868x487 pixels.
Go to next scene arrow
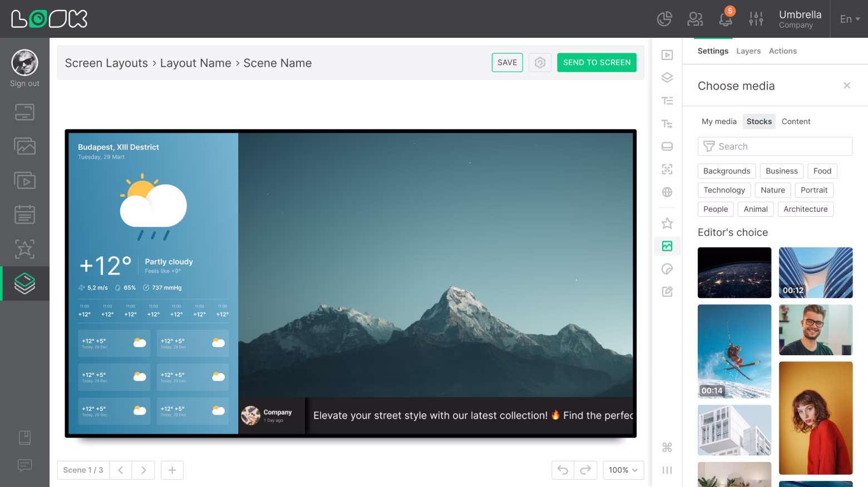(144, 470)
